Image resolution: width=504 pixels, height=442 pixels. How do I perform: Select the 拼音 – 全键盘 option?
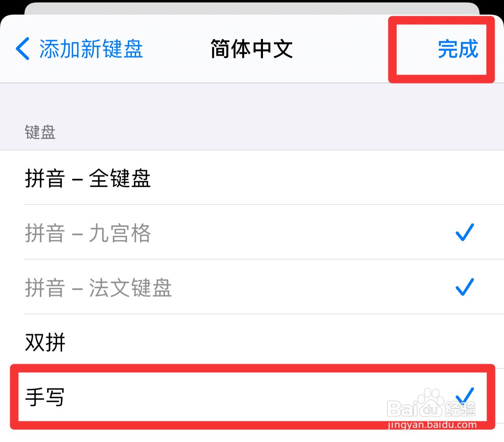[88, 178]
